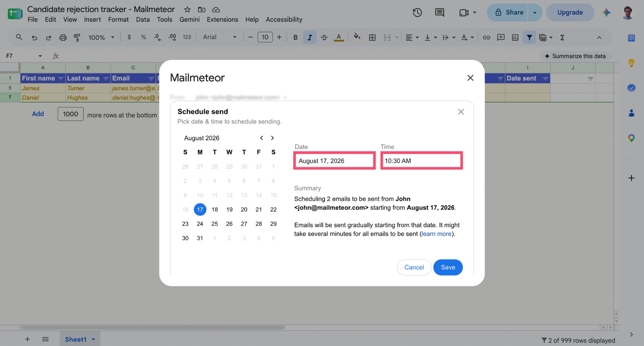Decrease decimal places
The image size is (644, 346).
(158, 37)
